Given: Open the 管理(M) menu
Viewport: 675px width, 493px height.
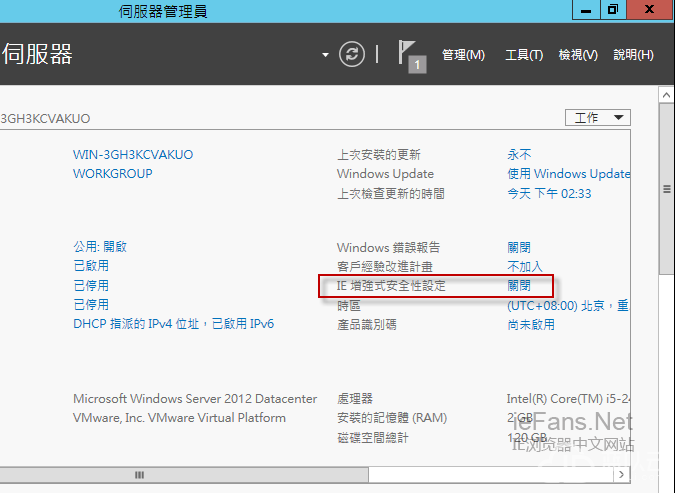Looking at the screenshot, I should 463,55.
